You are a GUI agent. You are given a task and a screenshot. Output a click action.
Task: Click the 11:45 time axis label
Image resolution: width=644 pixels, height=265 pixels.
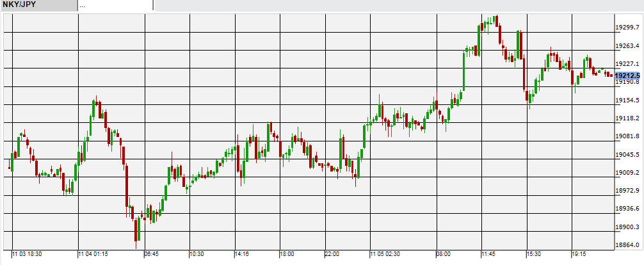pyautogui.click(x=488, y=254)
